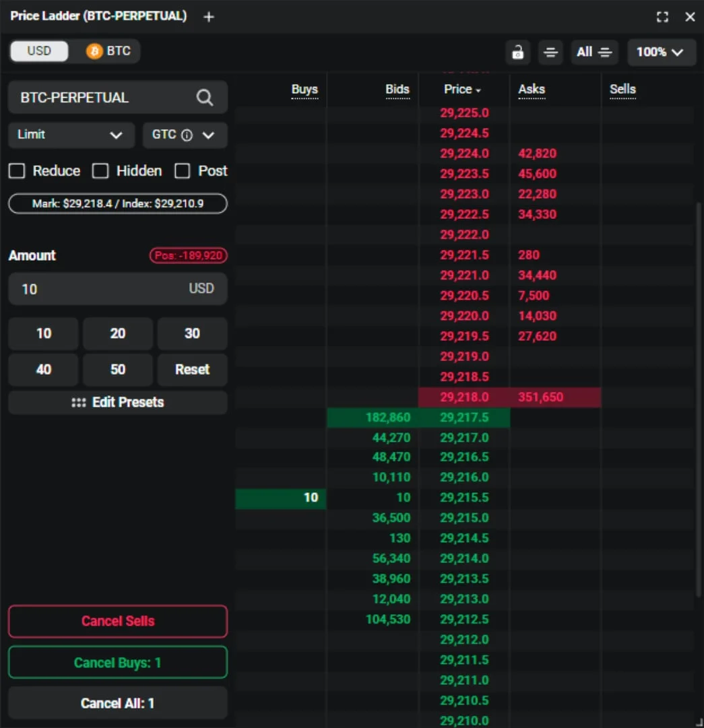Image resolution: width=704 pixels, height=728 pixels.
Task: Open the GTC time-in-force dropdown
Action: tap(185, 135)
